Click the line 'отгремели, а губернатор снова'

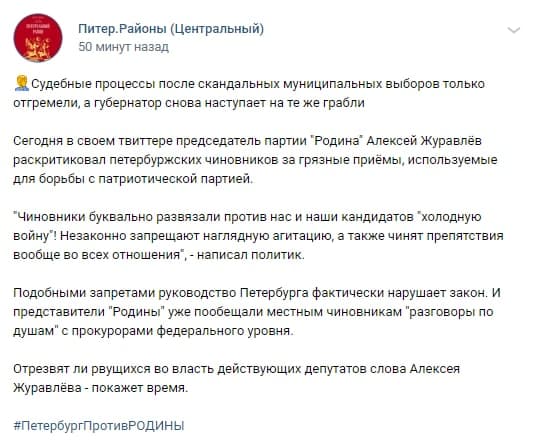[x=189, y=103]
